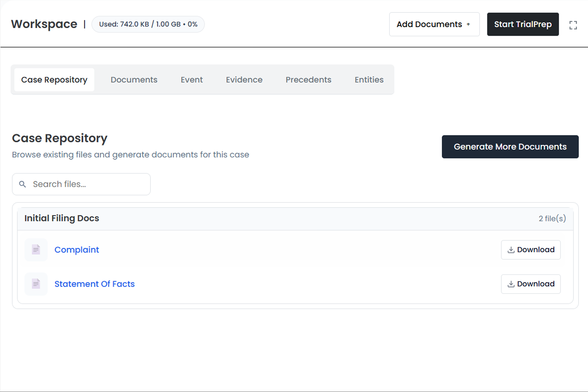588x392 pixels.
Task: Open the Statement Of Facts link
Action: [95, 284]
